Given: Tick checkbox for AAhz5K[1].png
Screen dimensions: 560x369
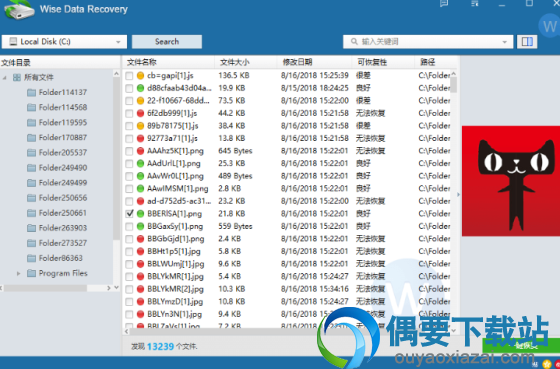Looking at the screenshot, I should 129,151.
